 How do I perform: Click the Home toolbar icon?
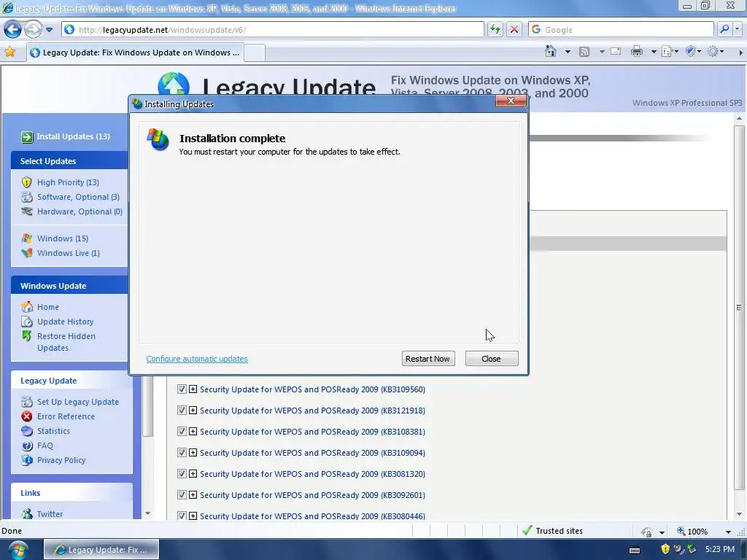[551, 52]
